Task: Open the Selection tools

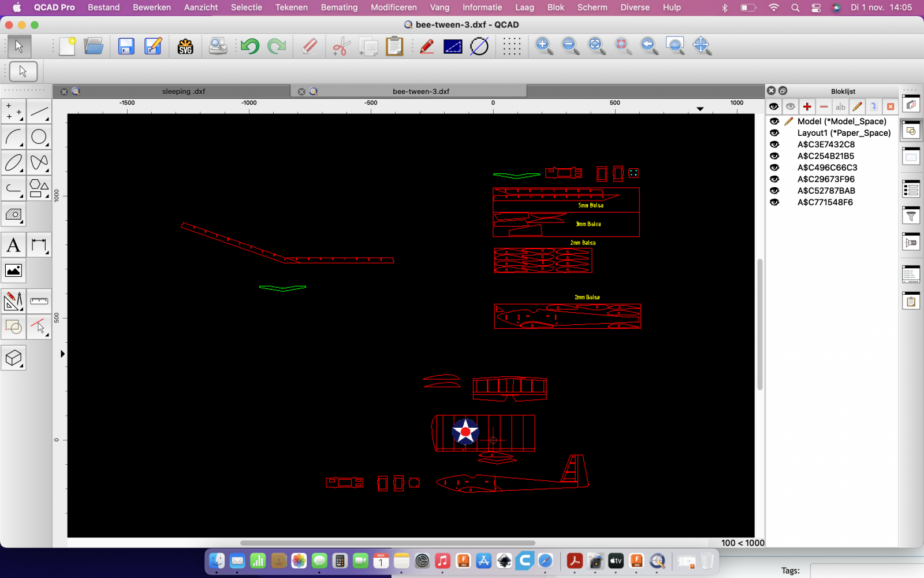Action: pyautogui.click(x=39, y=327)
